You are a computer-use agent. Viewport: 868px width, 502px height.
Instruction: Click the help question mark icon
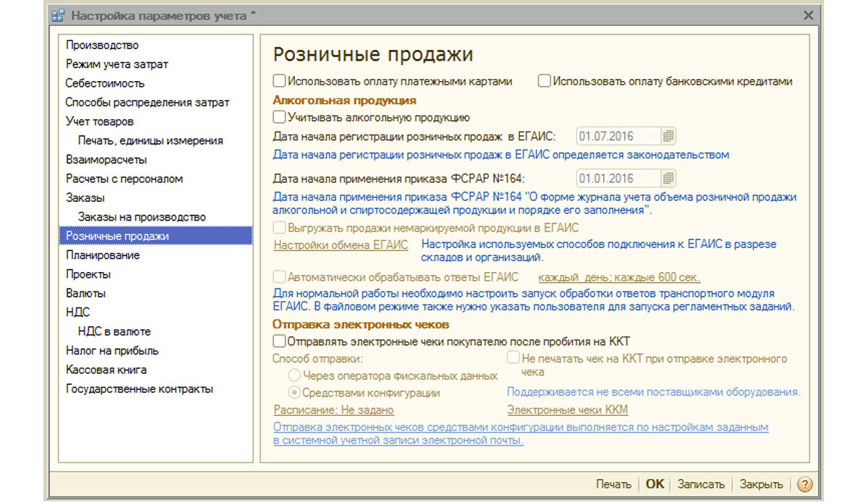804,484
